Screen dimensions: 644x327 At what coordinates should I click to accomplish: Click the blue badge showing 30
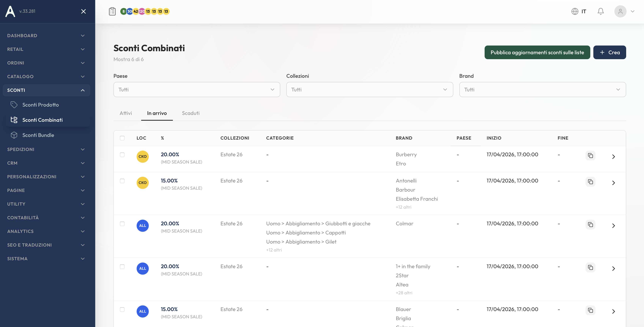coord(129,11)
